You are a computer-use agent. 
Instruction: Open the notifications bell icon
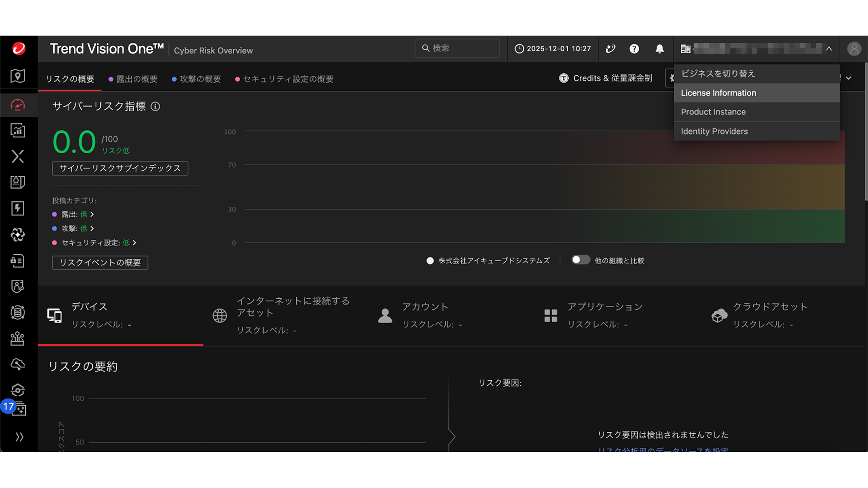tap(659, 49)
